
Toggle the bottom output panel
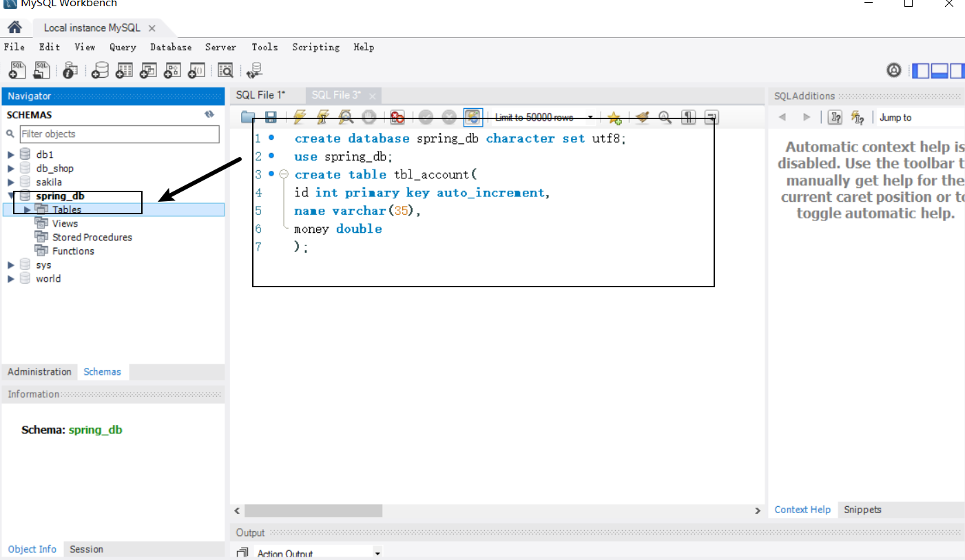(940, 70)
